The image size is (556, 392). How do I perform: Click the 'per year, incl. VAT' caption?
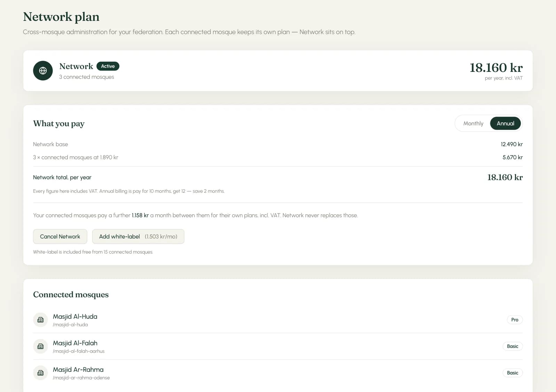point(504,78)
